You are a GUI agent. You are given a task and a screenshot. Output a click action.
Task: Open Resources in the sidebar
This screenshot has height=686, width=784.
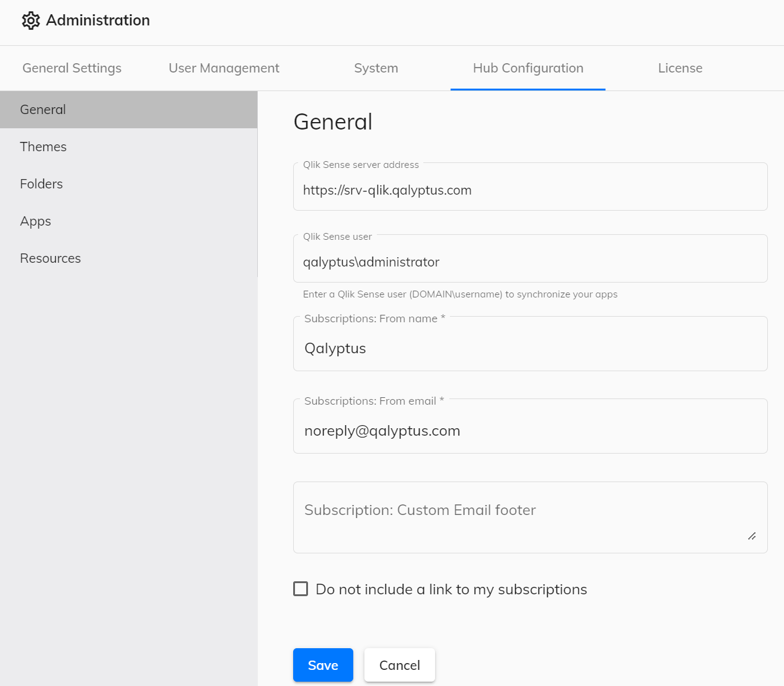tap(50, 258)
